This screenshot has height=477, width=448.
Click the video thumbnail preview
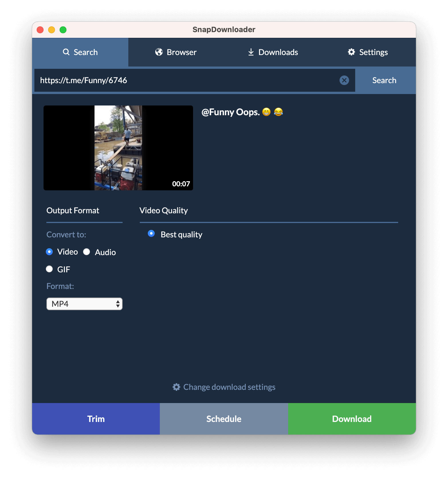click(118, 148)
